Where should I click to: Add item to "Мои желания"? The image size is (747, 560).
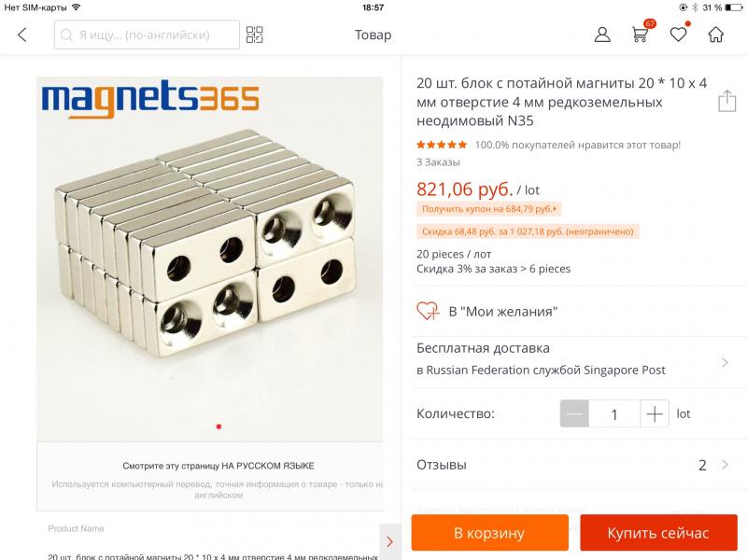(502, 311)
